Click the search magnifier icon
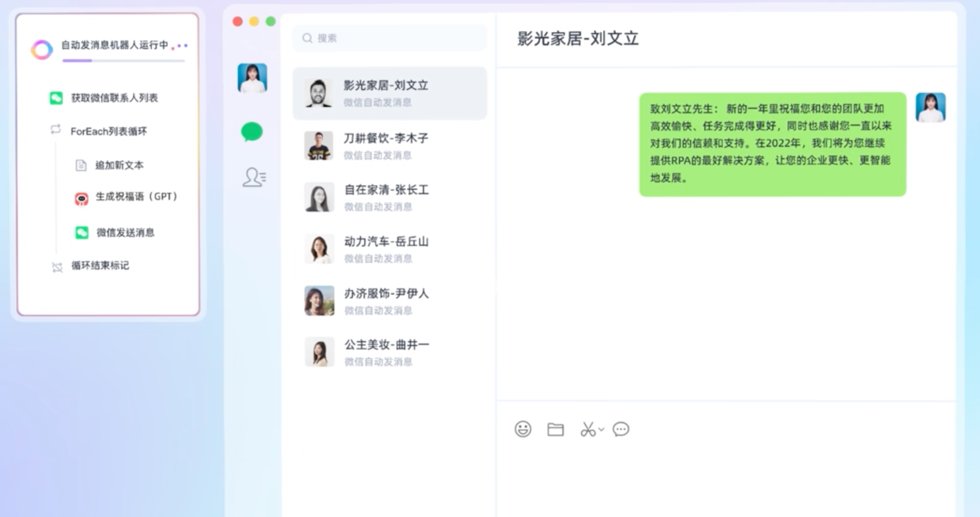Screen dimensions: 980x517 pyautogui.click(x=307, y=38)
